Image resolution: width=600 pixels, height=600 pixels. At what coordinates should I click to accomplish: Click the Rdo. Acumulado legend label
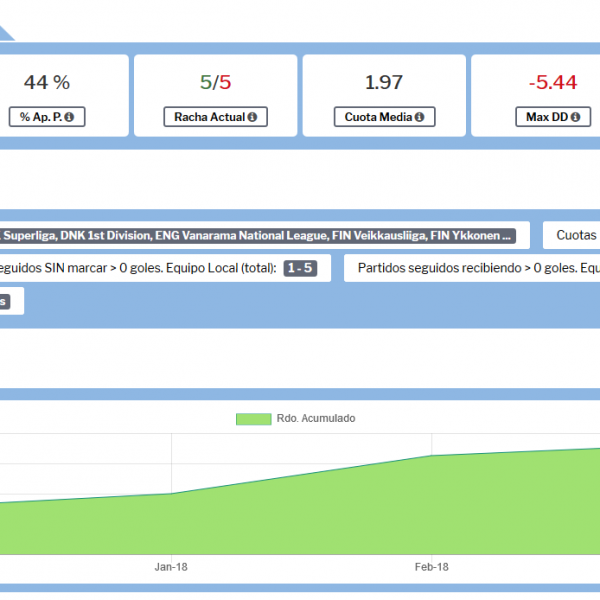316,418
